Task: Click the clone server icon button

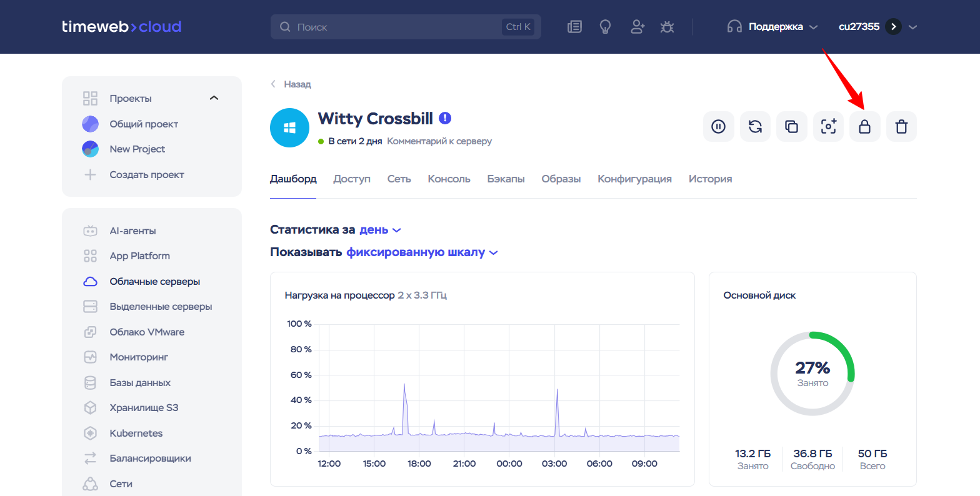Action: pos(791,127)
